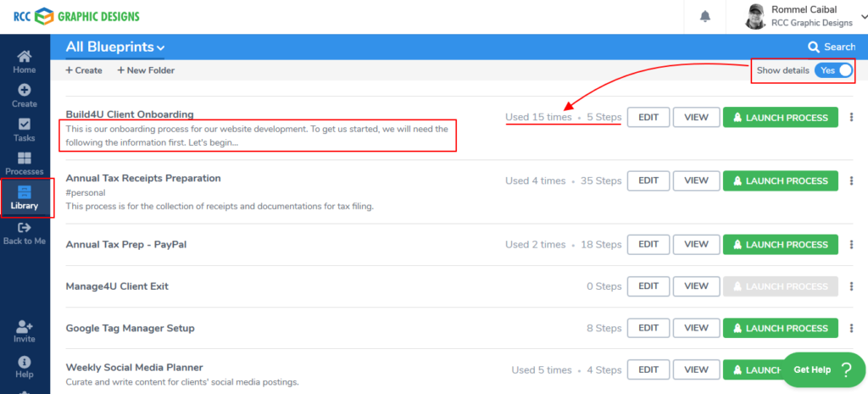Toggle the Show details switch
868x394 pixels.
click(x=834, y=70)
